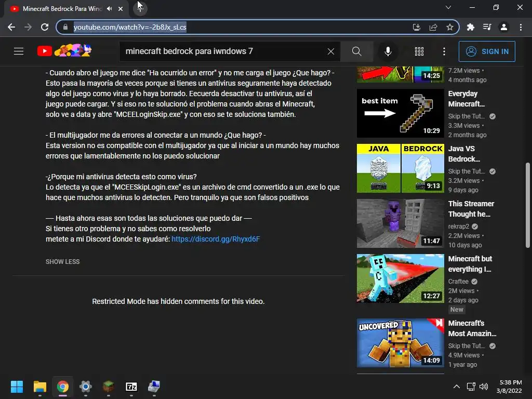
Task: Go forward with the browser arrow
Action: (x=28, y=27)
